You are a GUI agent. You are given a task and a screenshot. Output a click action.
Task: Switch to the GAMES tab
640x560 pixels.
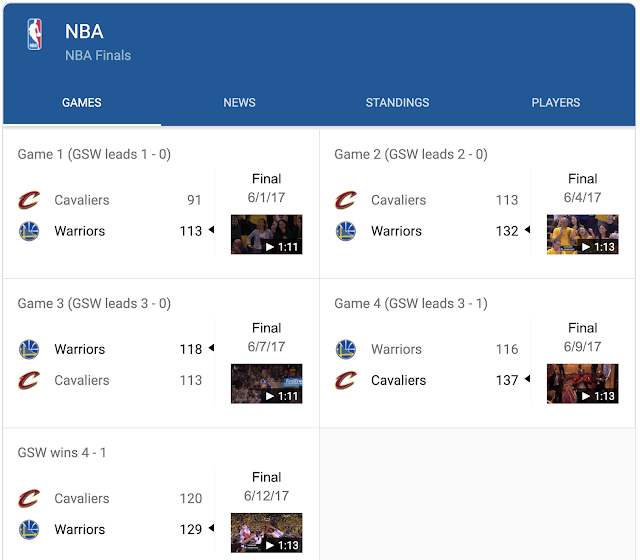[x=82, y=102]
